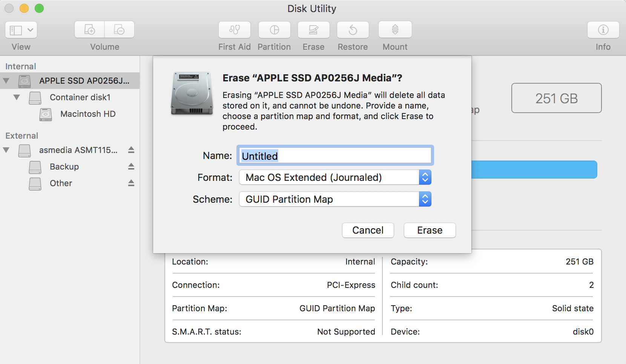Eject the asmedia ASMT115 drive
This screenshot has width=626, height=364.
(x=131, y=150)
